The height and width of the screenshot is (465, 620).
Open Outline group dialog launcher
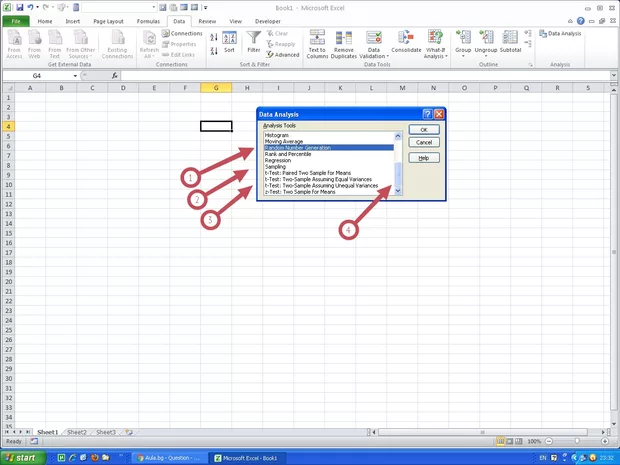point(530,64)
